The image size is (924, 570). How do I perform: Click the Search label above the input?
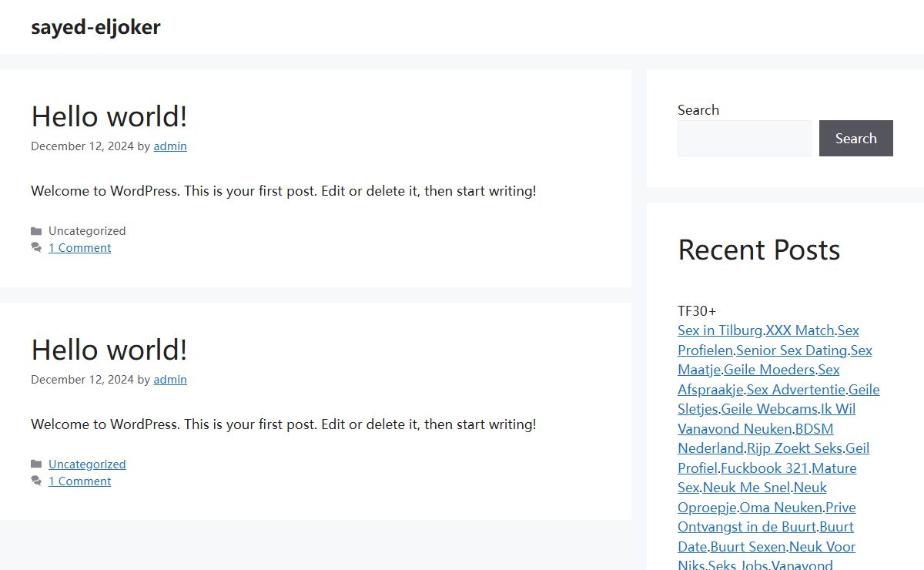point(698,110)
